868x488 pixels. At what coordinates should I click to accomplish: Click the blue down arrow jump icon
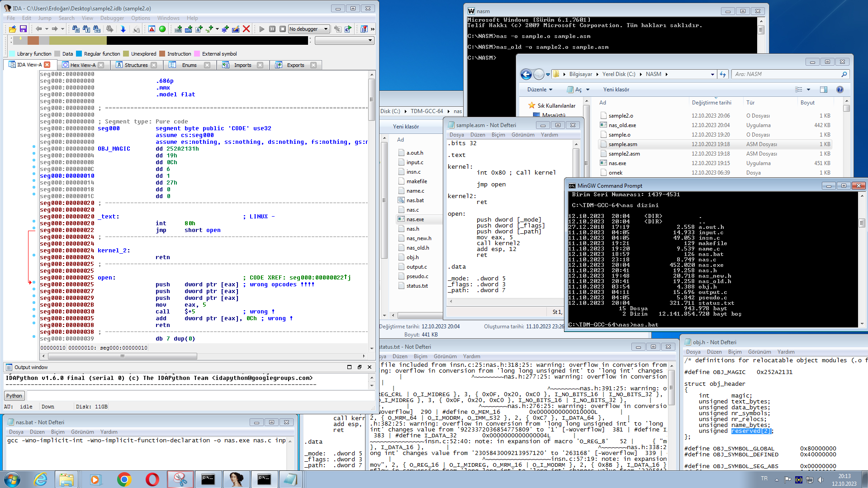pyautogui.click(x=123, y=29)
